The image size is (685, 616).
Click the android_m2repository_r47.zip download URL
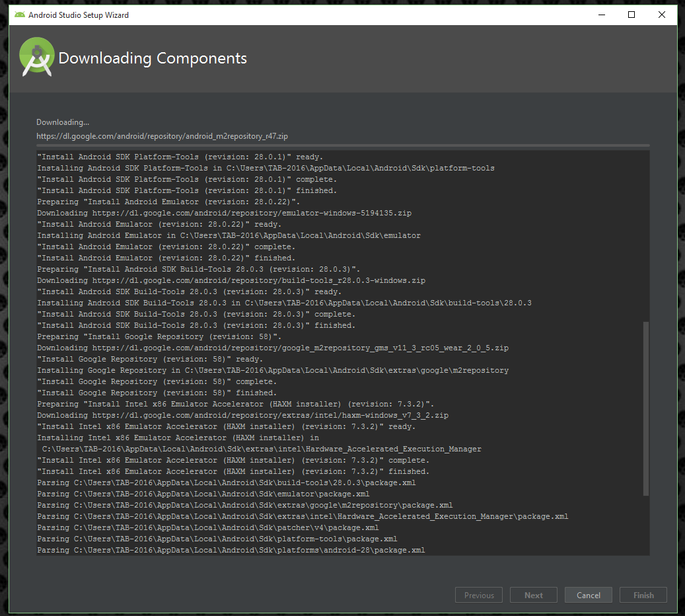162,136
